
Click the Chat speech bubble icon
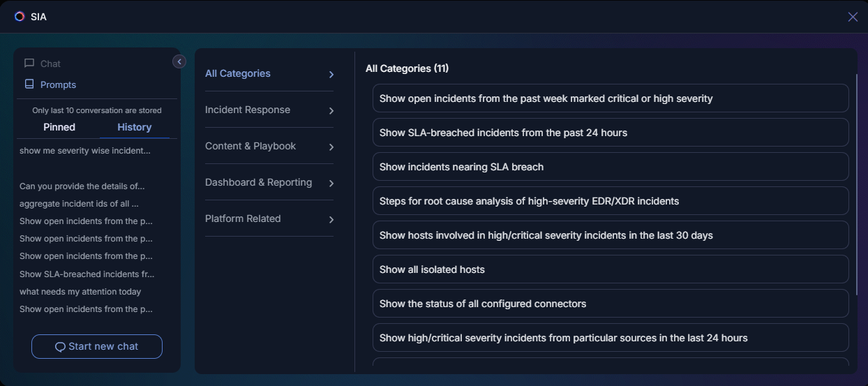pyautogui.click(x=29, y=64)
